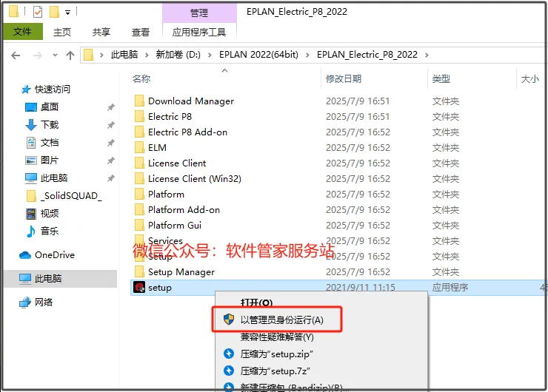Click the Quick access star icon
This screenshot has height=392, width=548.
coord(26,89)
